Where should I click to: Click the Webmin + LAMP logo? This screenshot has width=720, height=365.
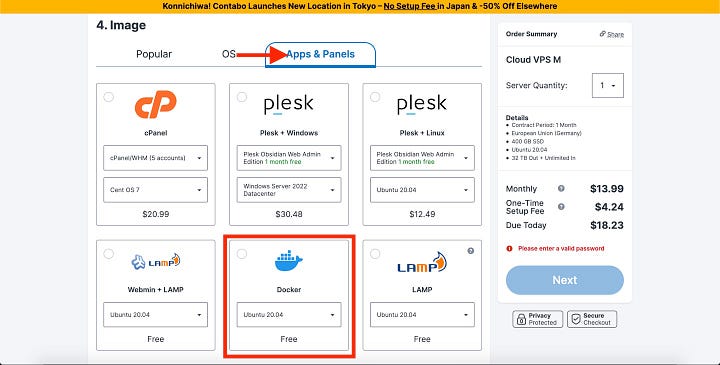(156, 261)
